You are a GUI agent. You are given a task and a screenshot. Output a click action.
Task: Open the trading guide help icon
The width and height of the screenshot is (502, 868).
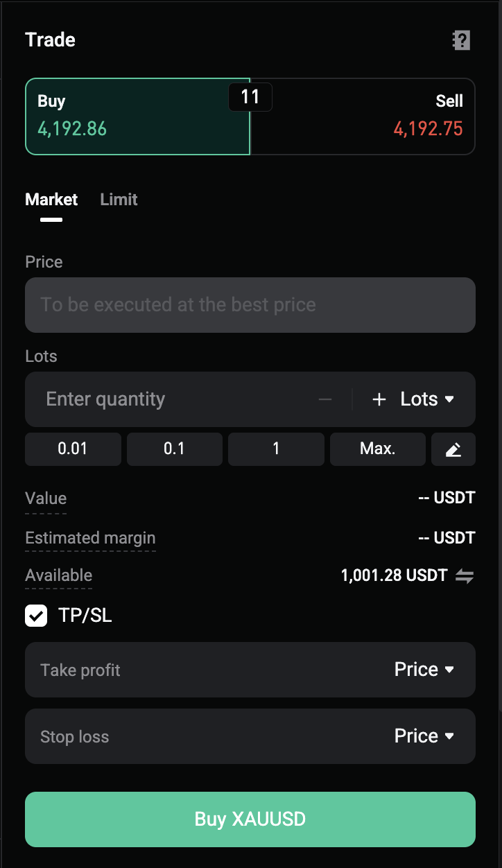(x=461, y=40)
